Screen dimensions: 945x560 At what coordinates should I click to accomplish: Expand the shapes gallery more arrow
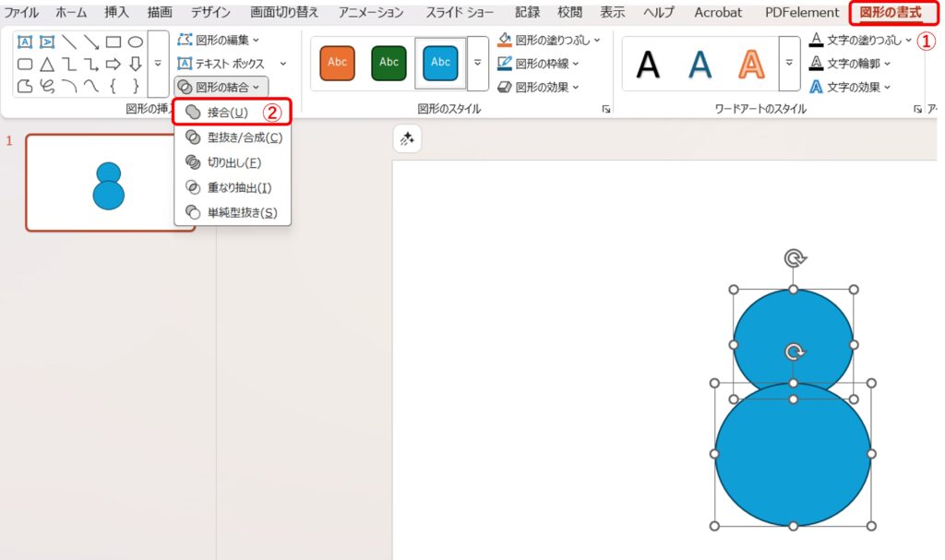coord(158,63)
